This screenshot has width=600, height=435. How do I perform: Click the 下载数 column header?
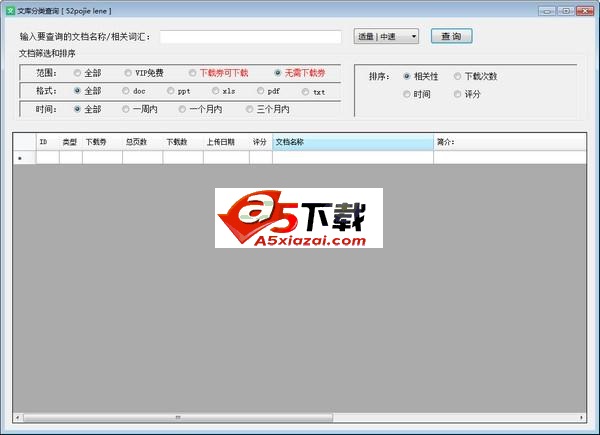coord(183,142)
